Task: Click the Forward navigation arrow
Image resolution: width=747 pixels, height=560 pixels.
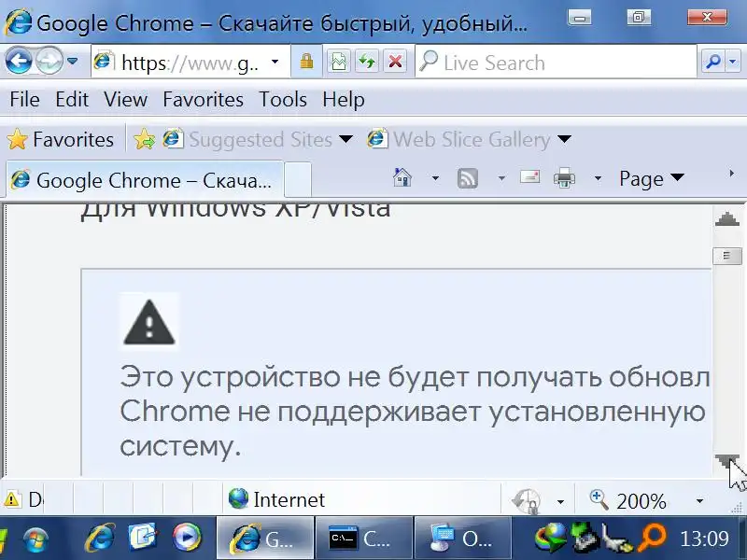Action: click(x=49, y=62)
